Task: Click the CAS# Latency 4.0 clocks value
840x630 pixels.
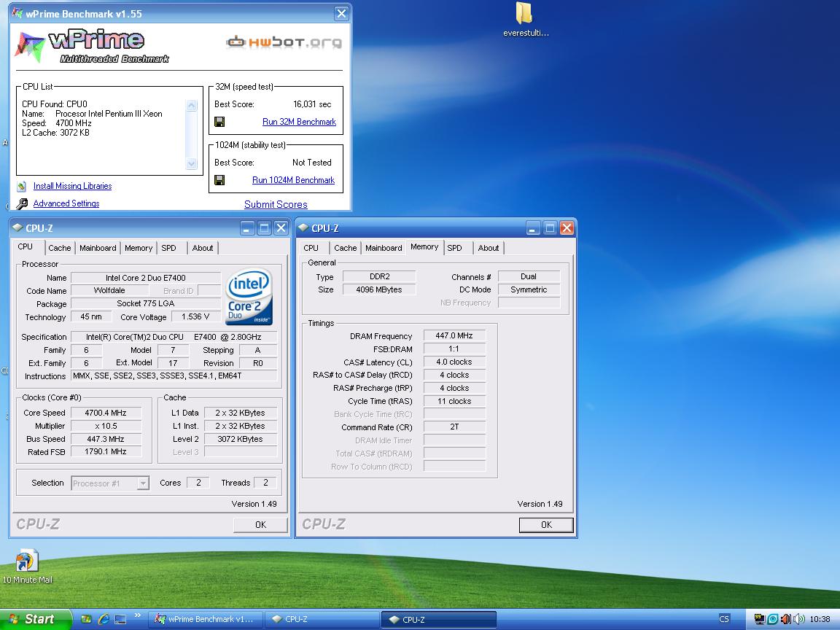Action: pyautogui.click(x=454, y=362)
